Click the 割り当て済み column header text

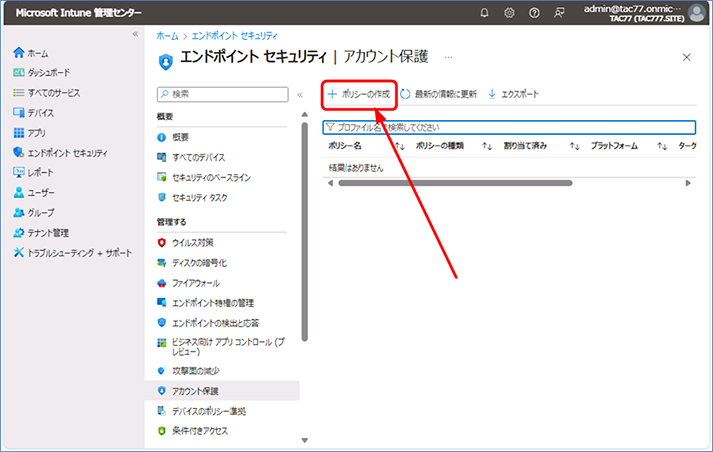525,146
